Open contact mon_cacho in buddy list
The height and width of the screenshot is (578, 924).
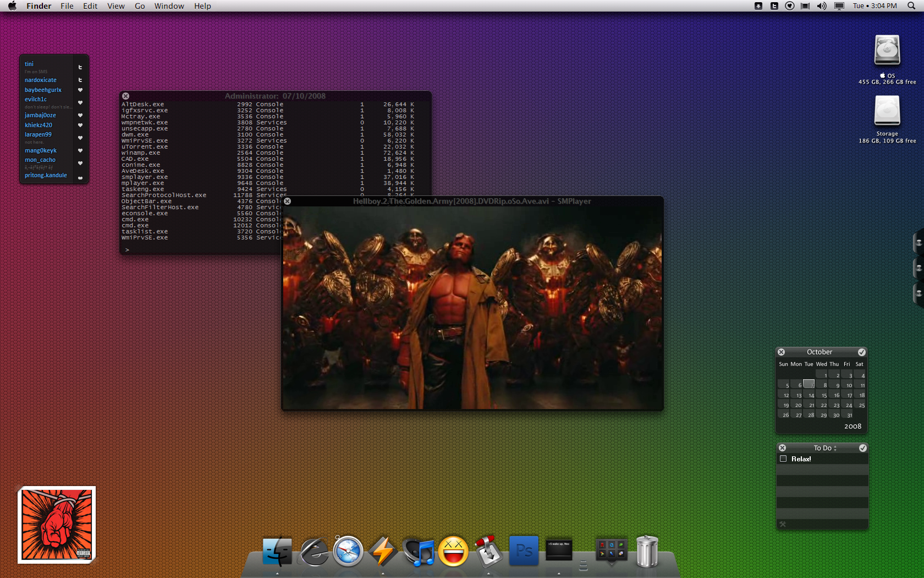click(x=40, y=160)
